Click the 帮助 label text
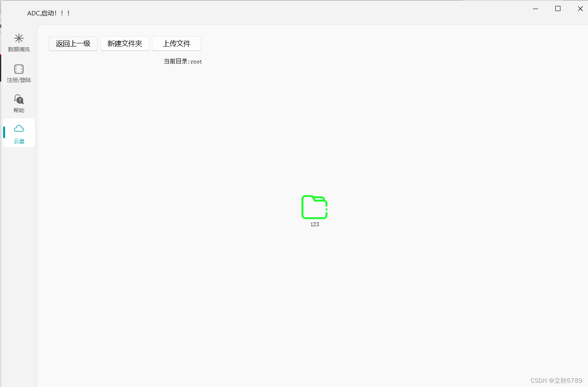588x387 pixels. tap(19, 110)
